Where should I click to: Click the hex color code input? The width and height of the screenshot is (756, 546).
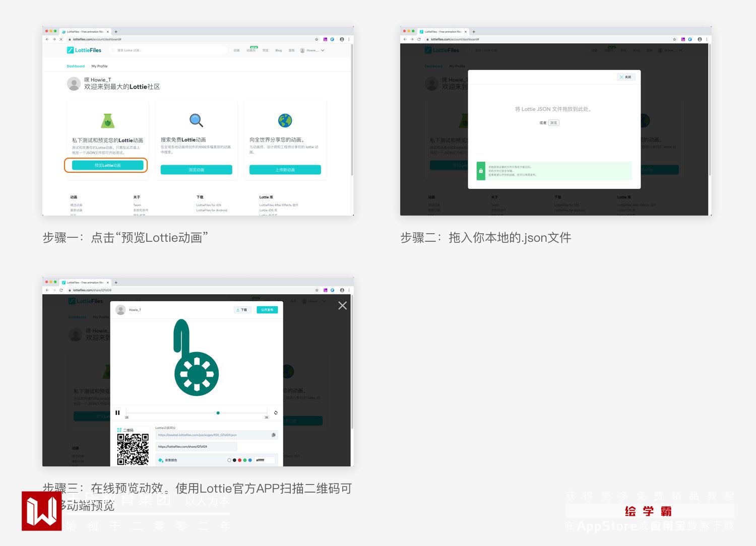click(x=265, y=460)
